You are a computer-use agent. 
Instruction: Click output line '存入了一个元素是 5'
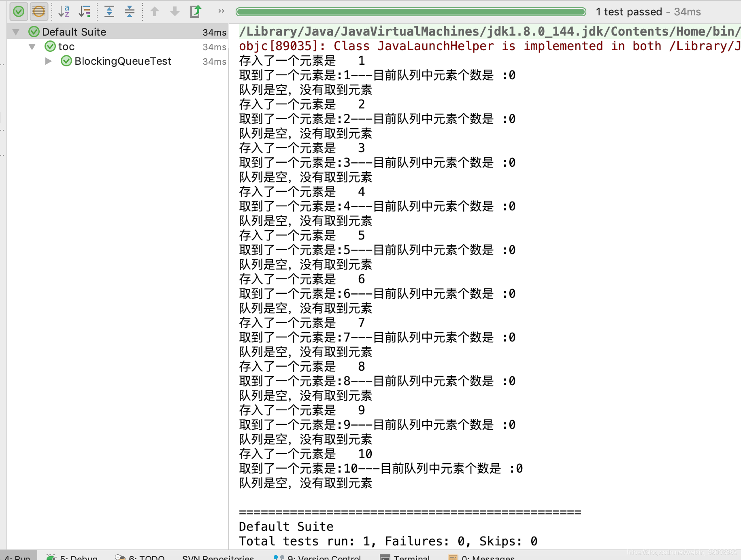point(302,235)
